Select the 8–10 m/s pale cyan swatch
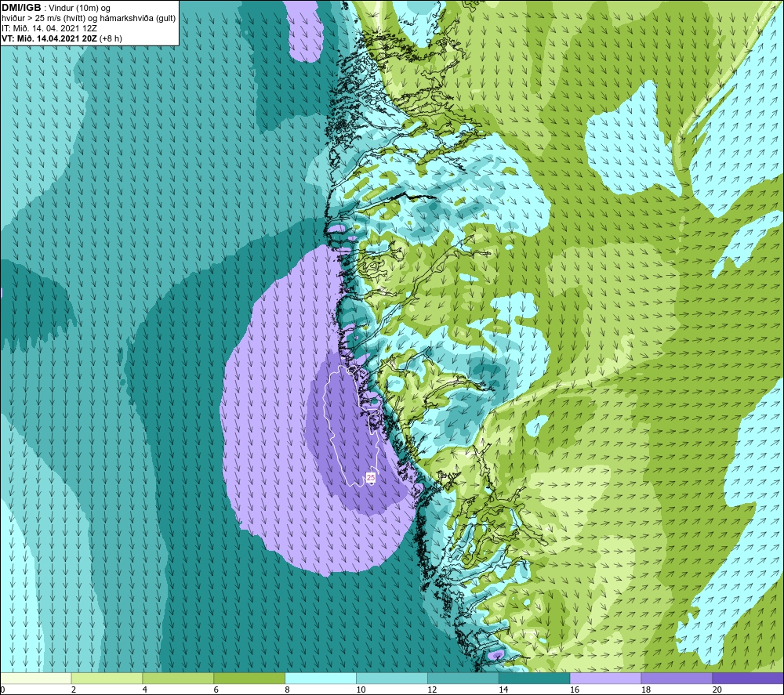784x695 pixels. click(x=321, y=678)
